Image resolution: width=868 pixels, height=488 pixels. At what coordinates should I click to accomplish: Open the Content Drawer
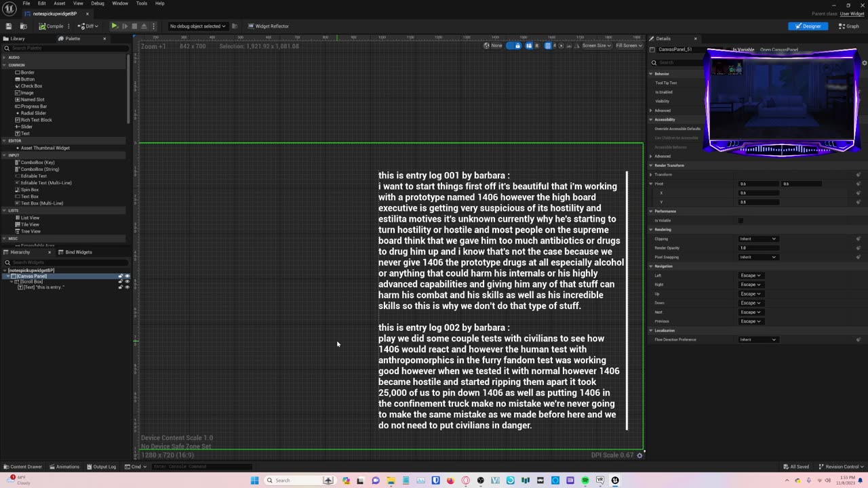[22, 466]
